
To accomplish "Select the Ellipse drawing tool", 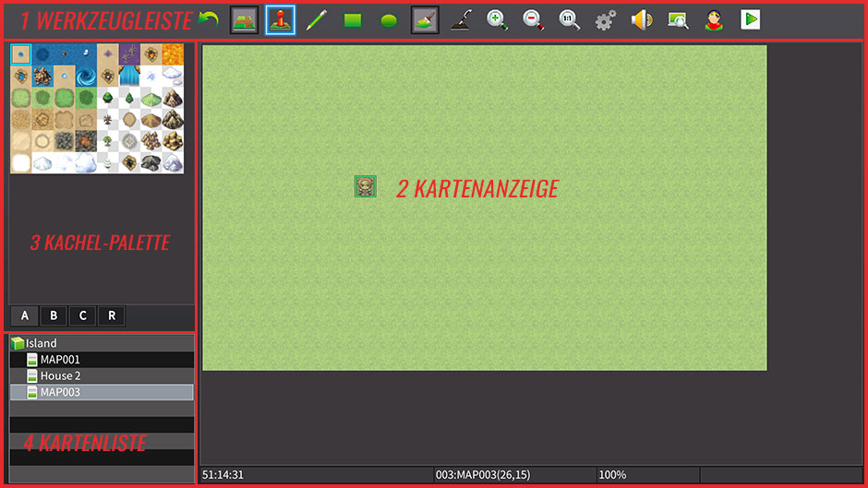I will [389, 19].
